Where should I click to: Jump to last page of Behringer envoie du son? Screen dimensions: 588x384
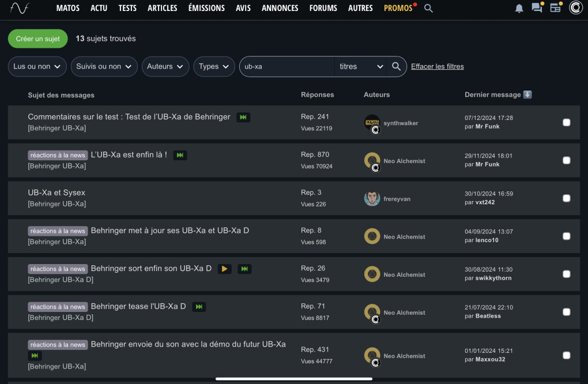click(35, 356)
